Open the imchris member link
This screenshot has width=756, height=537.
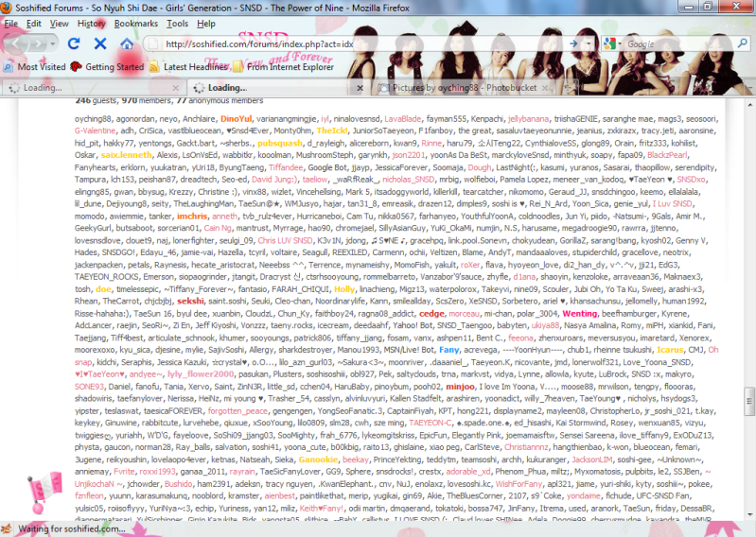[x=192, y=217]
